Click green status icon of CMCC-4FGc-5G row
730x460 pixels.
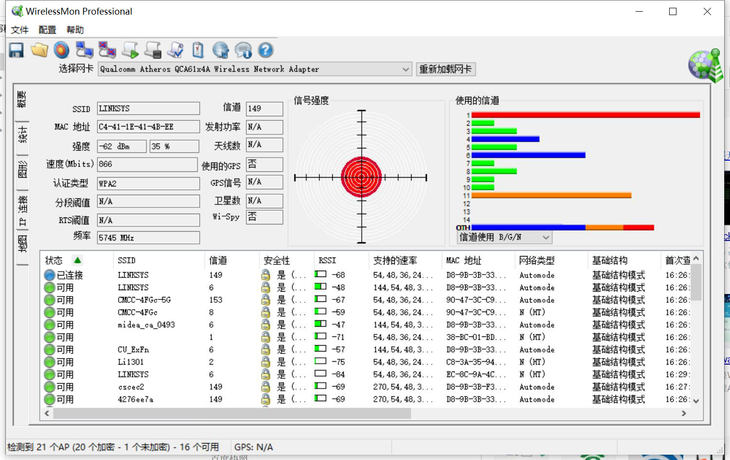click(49, 300)
